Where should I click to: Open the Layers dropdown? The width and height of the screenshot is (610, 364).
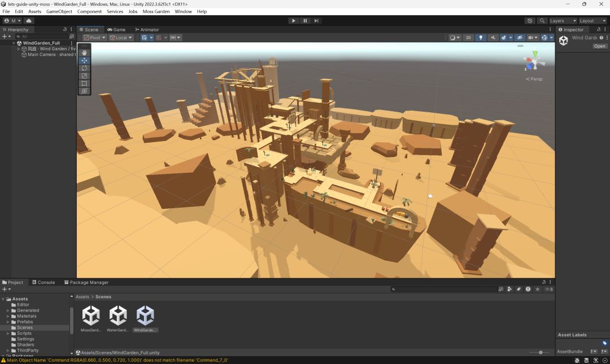pos(563,21)
